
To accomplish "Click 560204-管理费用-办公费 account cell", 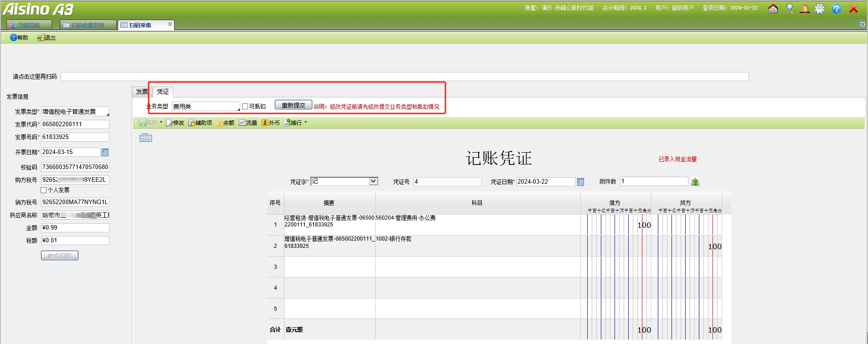I will click(x=478, y=225).
